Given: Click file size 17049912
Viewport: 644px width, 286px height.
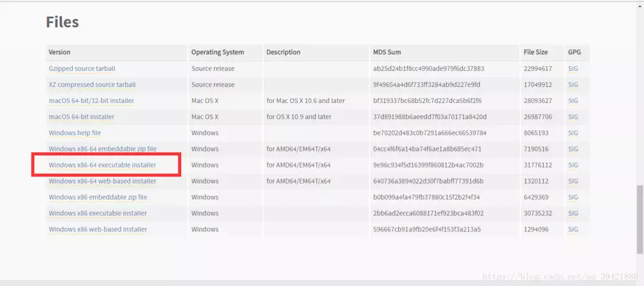Looking at the screenshot, I should [x=538, y=84].
